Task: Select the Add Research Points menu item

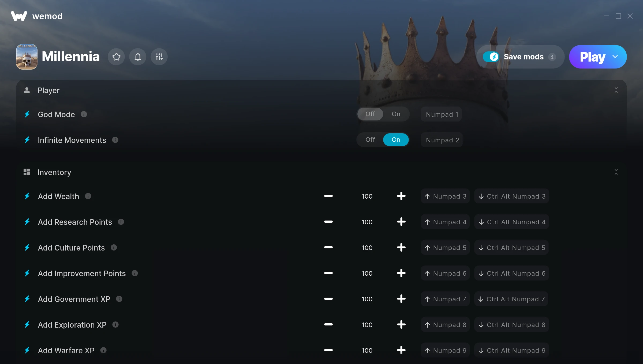Action: click(75, 222)
